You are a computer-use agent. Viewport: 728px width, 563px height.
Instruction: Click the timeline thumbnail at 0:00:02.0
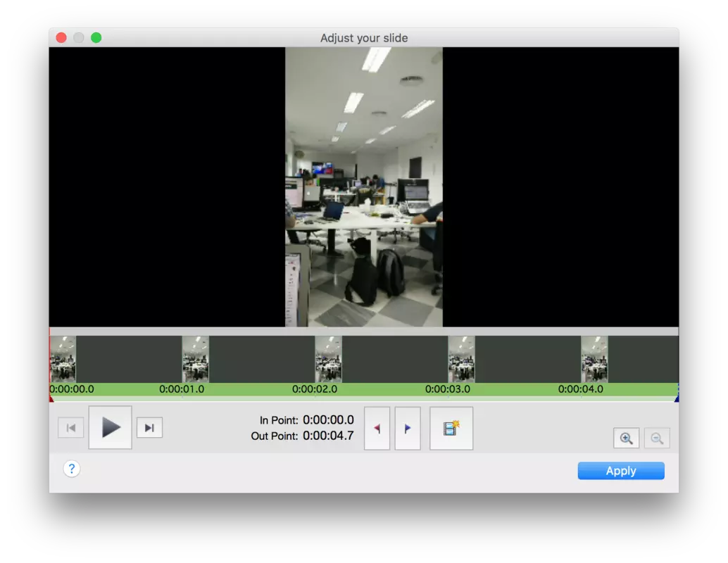click(x=328, y=359)
